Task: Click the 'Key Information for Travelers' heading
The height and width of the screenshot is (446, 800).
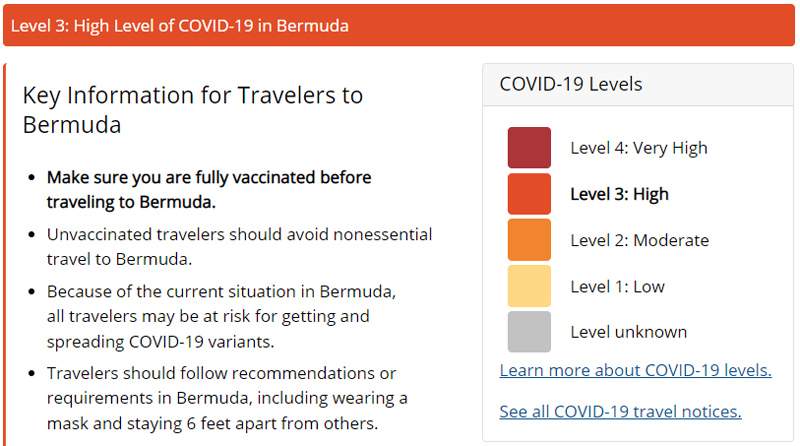Action: pyautogui.click(x=192, y=110)
